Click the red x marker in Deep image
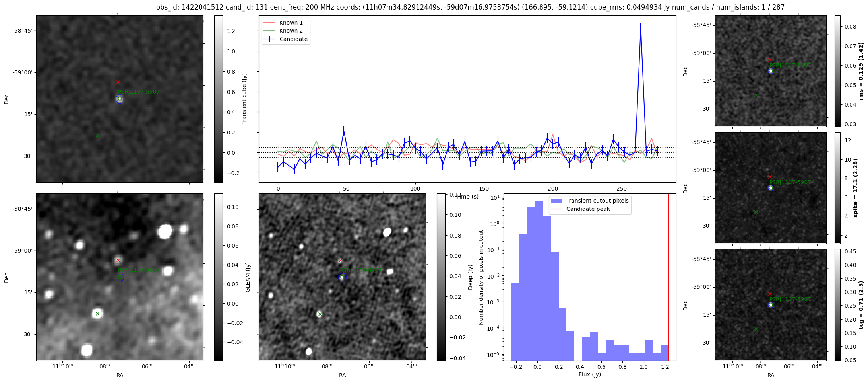 click(x=340, y=261)
